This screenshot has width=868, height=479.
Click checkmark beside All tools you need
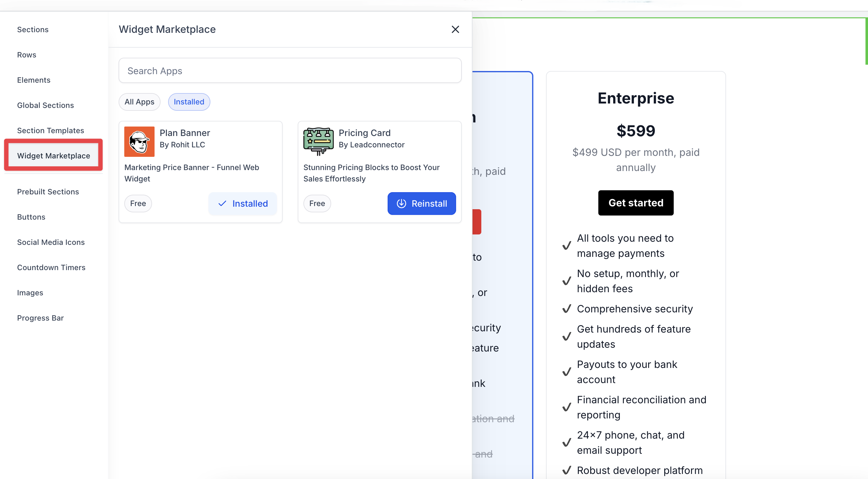tap(567, 246)
